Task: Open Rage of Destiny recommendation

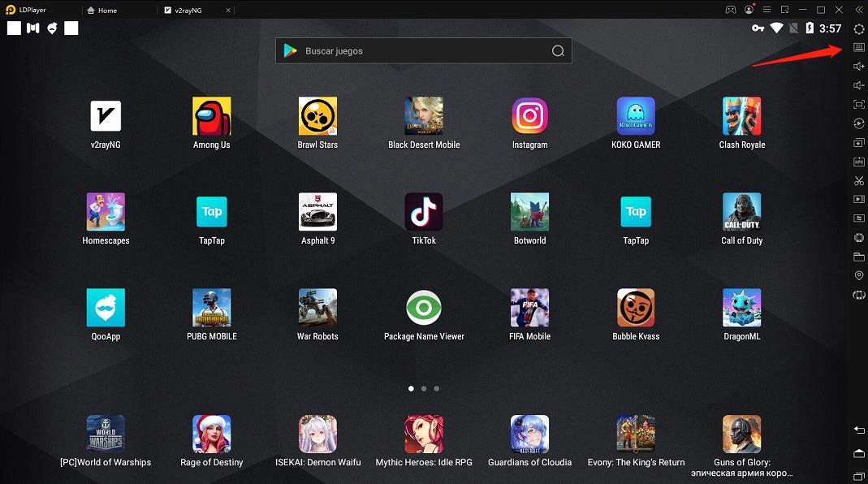Action: click(x=211, y=434)
